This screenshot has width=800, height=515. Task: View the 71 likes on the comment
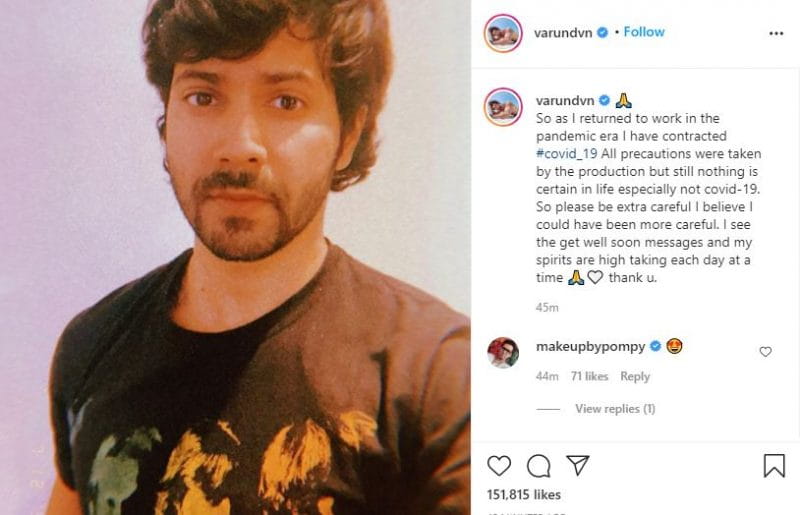click(x=589, y=376)
